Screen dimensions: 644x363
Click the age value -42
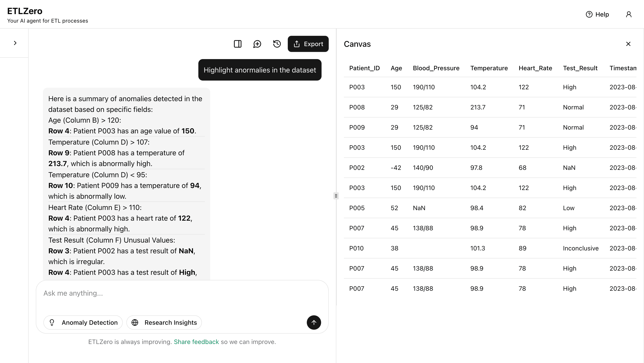(396, 168)
